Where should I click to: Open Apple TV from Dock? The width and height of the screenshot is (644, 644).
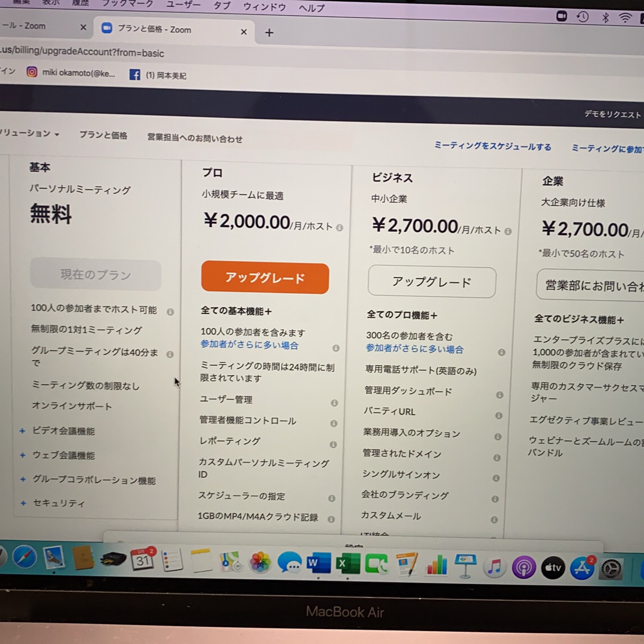tap(553, 568)
